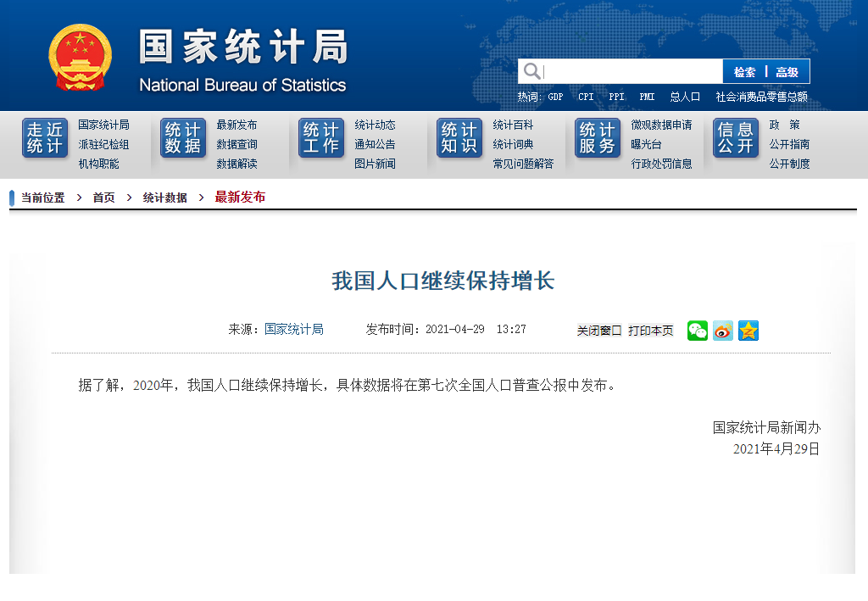The width and height of the screenshot is (868, 601).
Task: Share the article to Weibo
Action: tap(722, 331)
